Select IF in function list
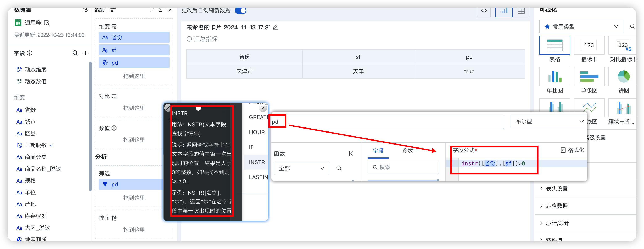The width and height of the screenshot is (644, 249). (251, 147)
